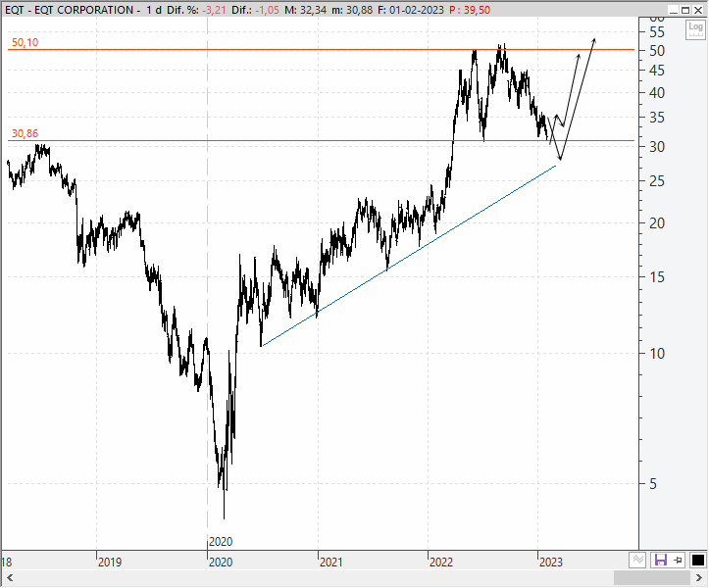Click the 5 price label on axis
Image resolution: width=709 pixels, height=588 pixels.
point(653,484)
